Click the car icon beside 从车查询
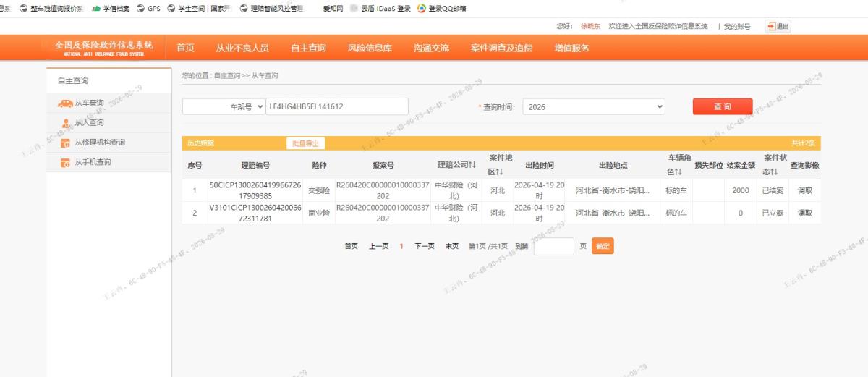The image size is (868, 377). (x=64, y=103)
